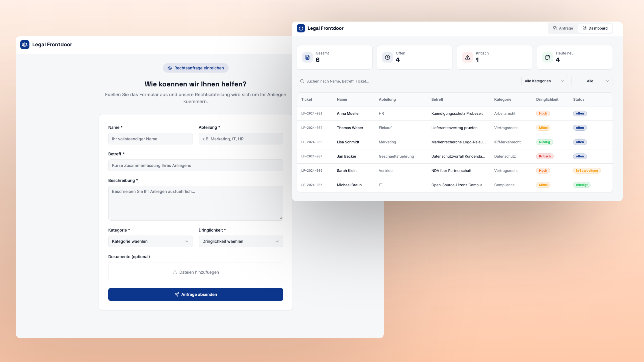Click the Dateien hinzufuegen upload area
This screenshot has height=362, width=644.
(x=196, y=272)
